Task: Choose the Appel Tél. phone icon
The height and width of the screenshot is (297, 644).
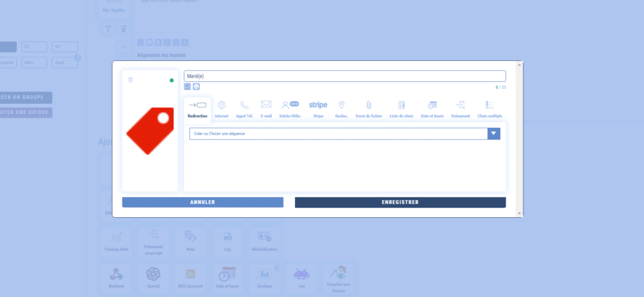Action: click(244, 108)
